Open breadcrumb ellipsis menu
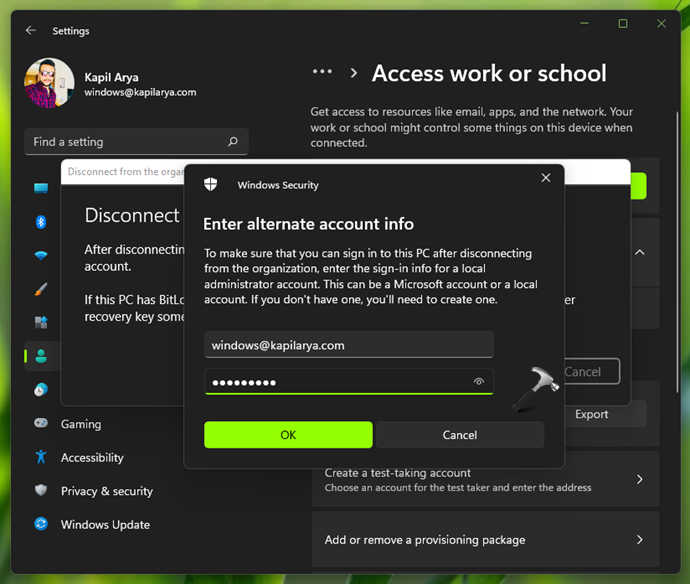 pyautogui.click(x=322, y=73)
